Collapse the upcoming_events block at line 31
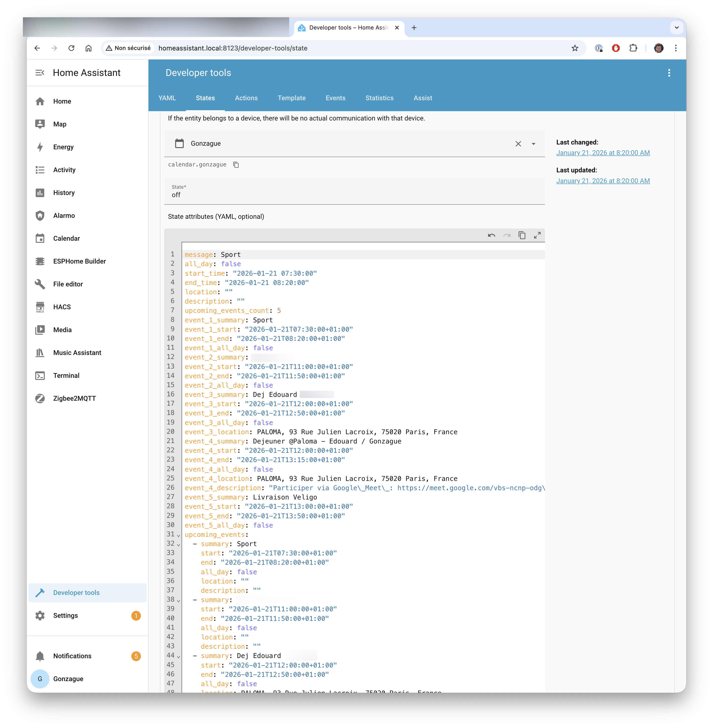The width and height of the screenshot is (713, 728). click(x=179, y=535)
